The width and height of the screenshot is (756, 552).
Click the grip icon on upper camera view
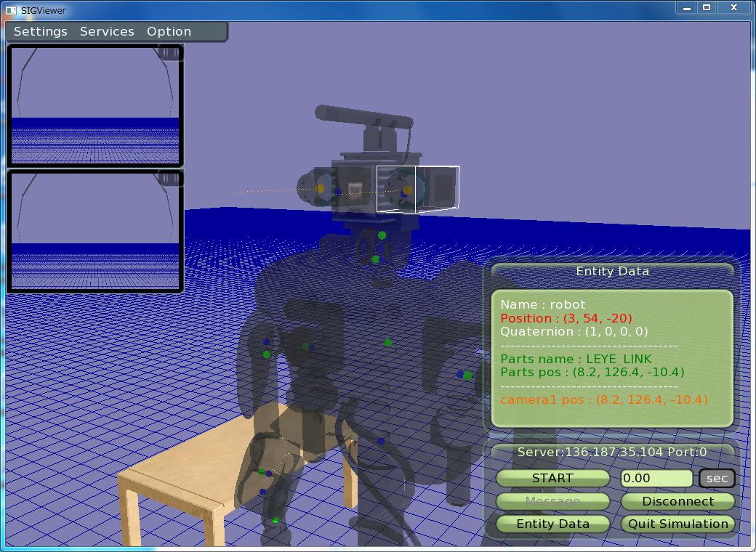coord(170,52)
